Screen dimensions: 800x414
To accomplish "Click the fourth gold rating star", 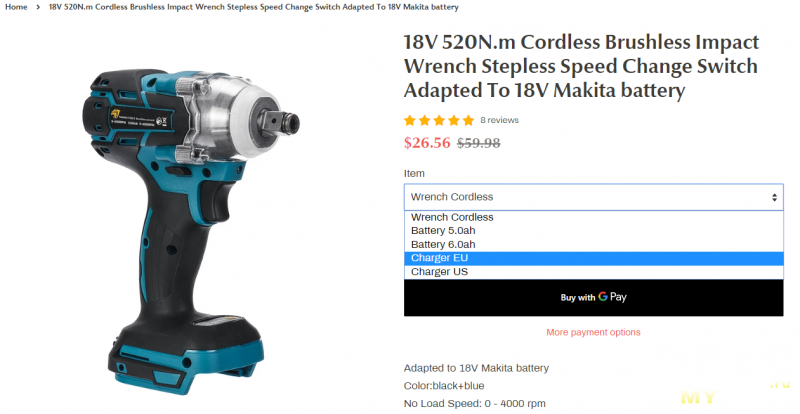I will point(454,120).
